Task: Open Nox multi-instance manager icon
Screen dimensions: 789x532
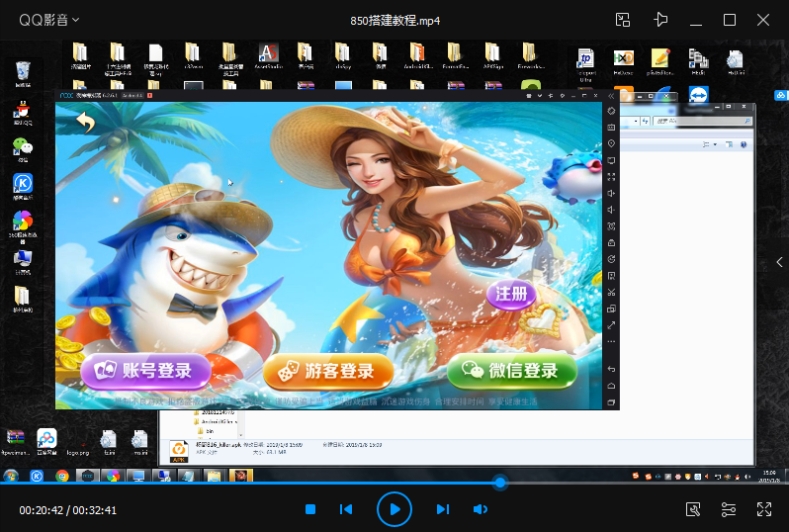Action: (611, 309)
